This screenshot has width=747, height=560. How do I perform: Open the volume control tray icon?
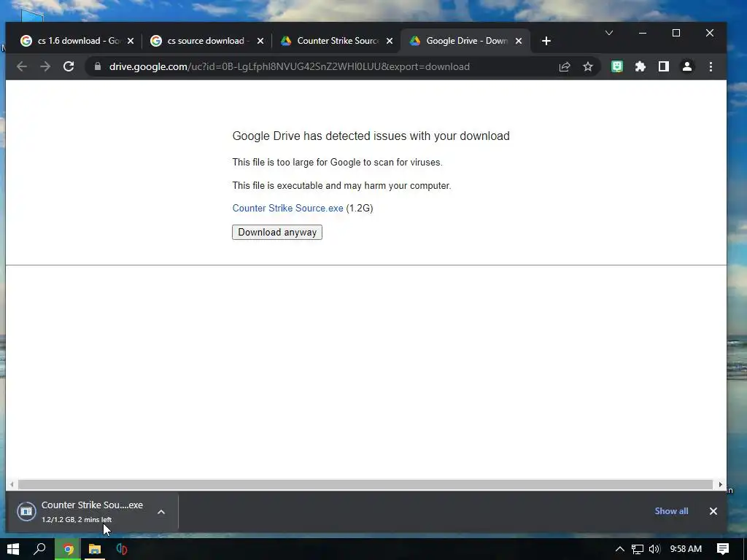point(654,549)
